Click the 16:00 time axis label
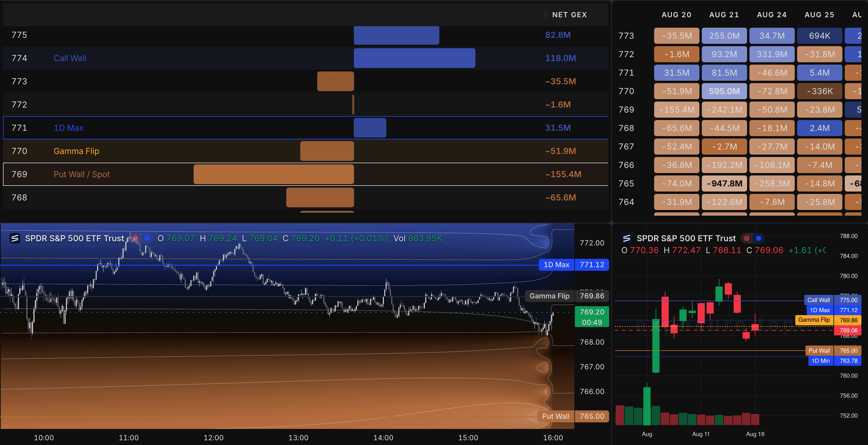The image size is (868, 445). pos(553,438)
